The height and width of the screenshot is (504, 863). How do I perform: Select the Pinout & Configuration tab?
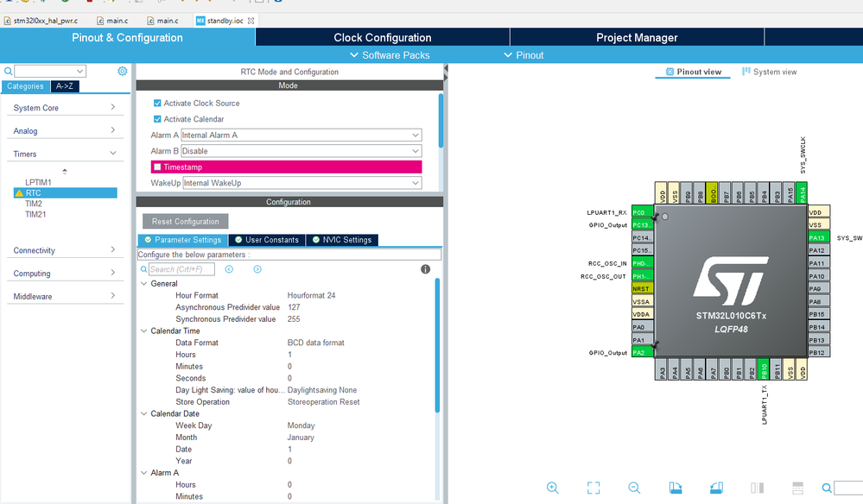127,37
